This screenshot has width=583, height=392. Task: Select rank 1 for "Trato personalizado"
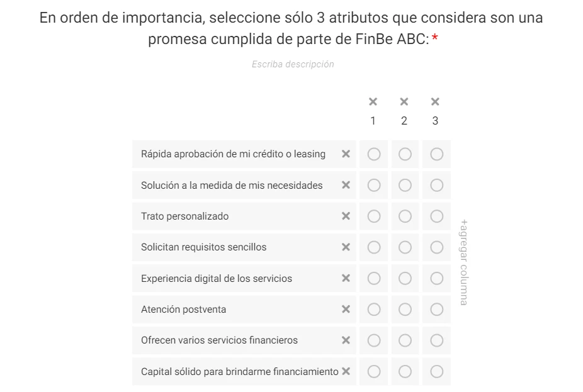coord(373,216)
